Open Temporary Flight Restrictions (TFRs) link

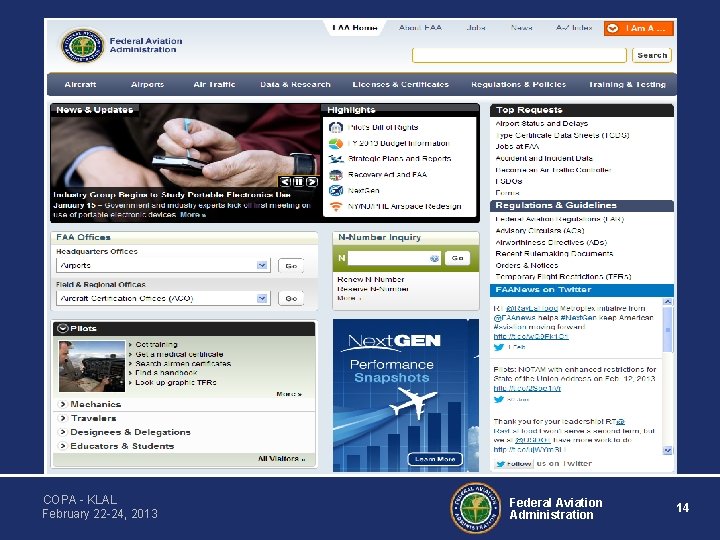[x=563, y=277]
